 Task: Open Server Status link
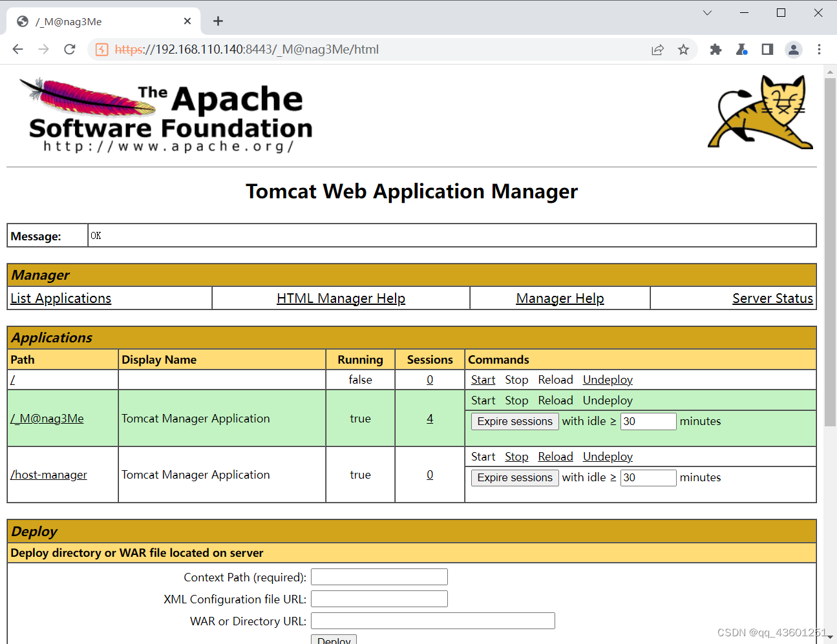pyautogui.click(x=772, y=298)
